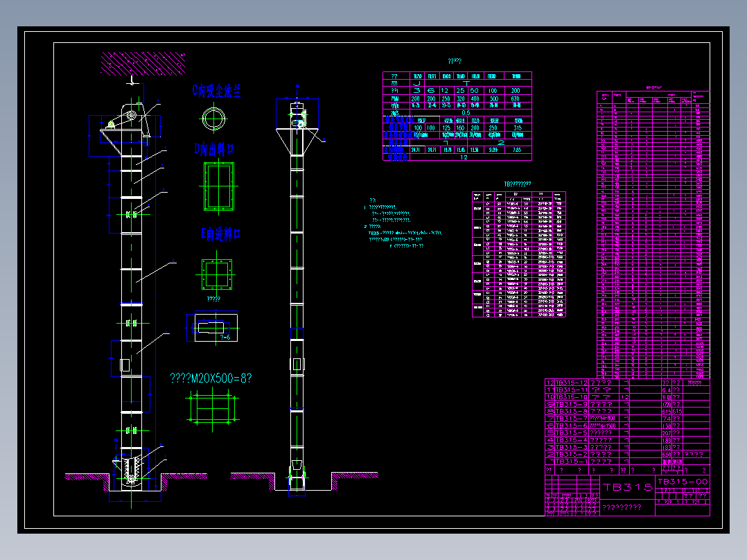
Task: Click the boot section of the front-view elevator
Action: pyautogui.click(x=132, y=469)
